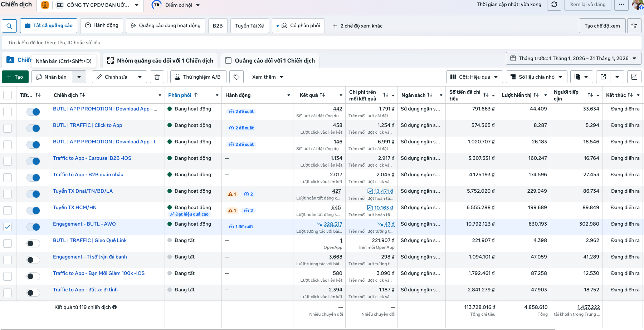The width and height of the screenshot is (644, 330).
Task: Open the export share icon
Action: click(603, 77)
